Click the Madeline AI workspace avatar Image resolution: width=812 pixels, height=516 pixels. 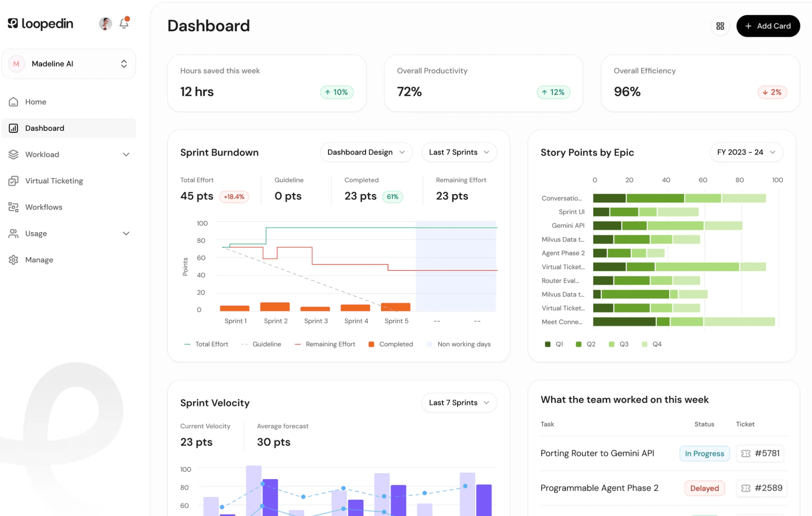click(16, 64)
